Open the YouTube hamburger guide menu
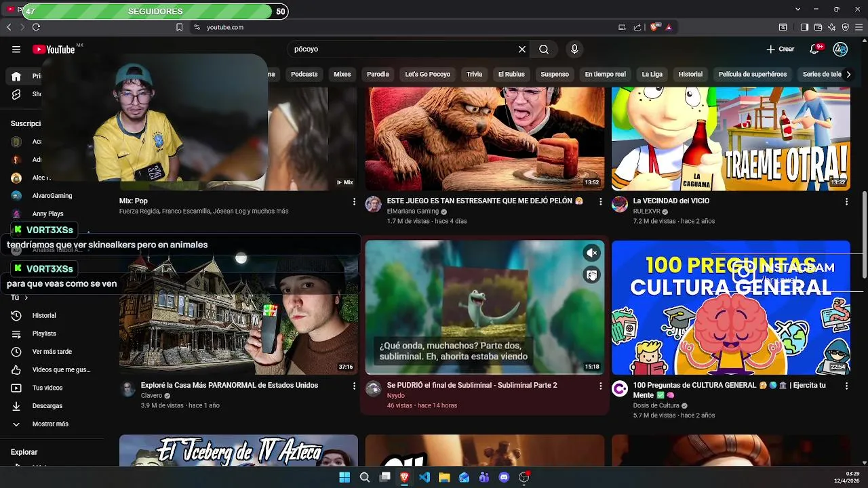The image size is (868, 488). click(16, 49)
